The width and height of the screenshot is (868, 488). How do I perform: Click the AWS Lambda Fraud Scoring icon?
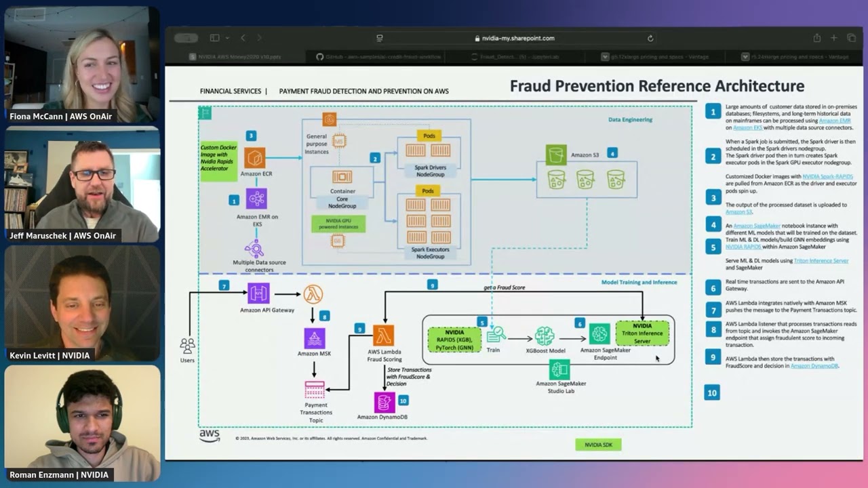coord(384,335)
